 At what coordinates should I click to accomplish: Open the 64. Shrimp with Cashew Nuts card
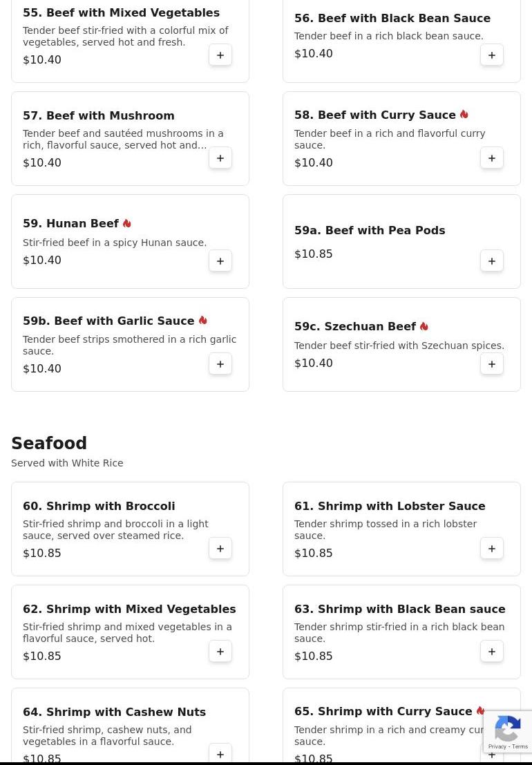click(130, 726)
